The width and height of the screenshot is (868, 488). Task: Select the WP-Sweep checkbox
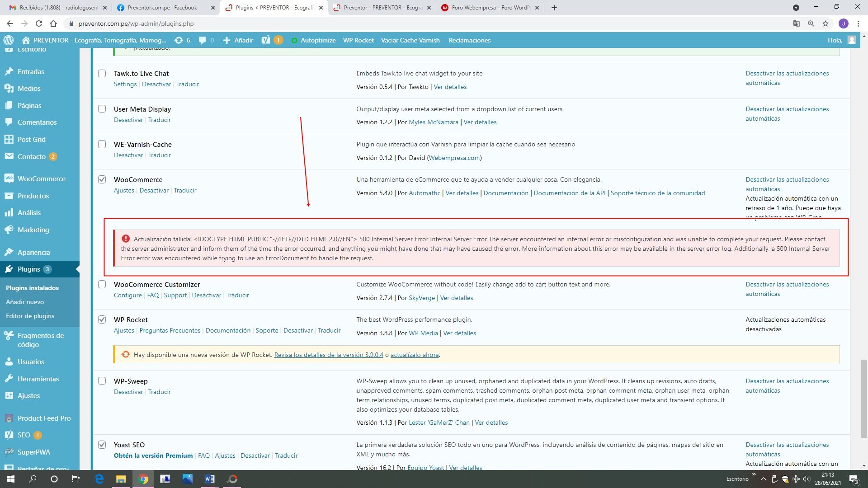point(102,381)
